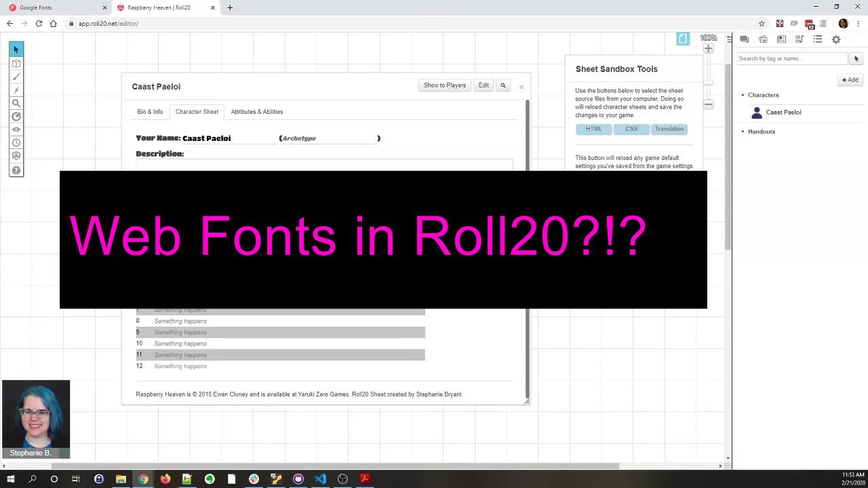Toggle the eye visibility tool
868x488 pixels.
point(16,129)
